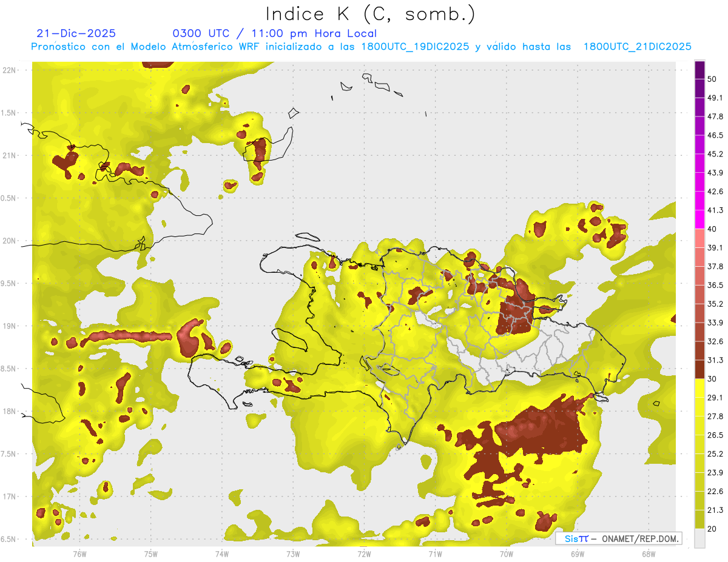Click the colorbar label "46.5"
The image size is (728, 562).
[x=715, y=135]
